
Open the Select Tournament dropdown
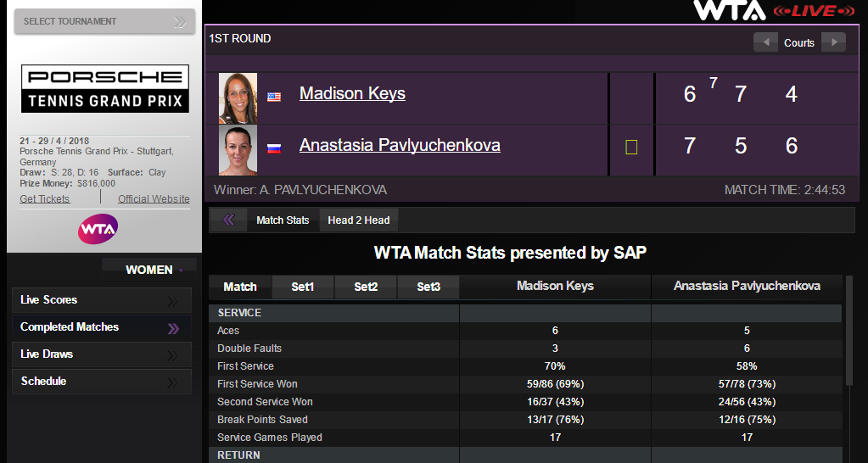pos(104,21)
